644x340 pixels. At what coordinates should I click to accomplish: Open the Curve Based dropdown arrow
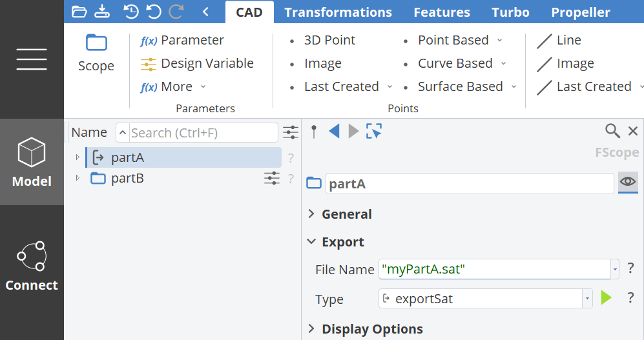(x=504, y=64)
